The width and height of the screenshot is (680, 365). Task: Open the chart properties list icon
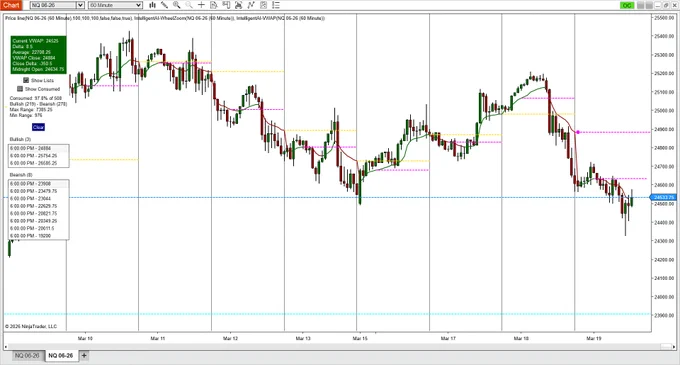[276, 5]
